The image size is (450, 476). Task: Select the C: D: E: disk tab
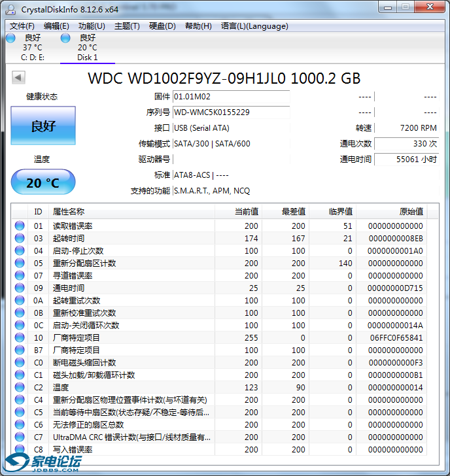pos(33,48)
